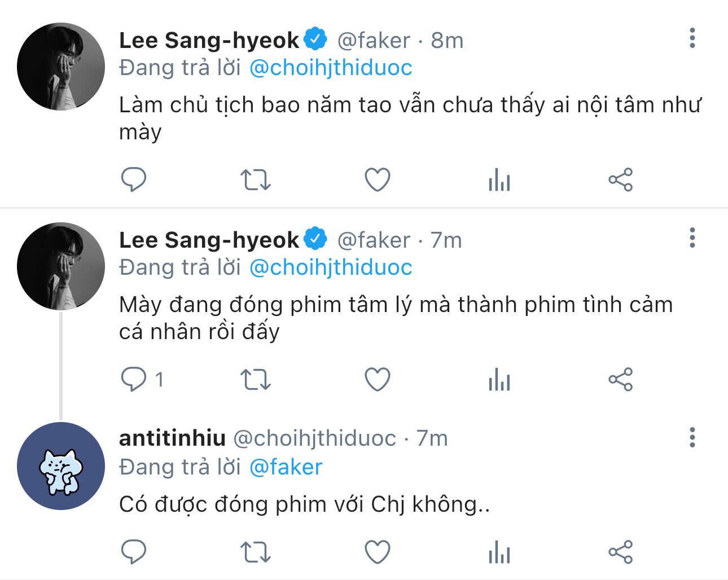Retweet the tweet posted 8m ago

pyautogui.click(x=255, y=180)
